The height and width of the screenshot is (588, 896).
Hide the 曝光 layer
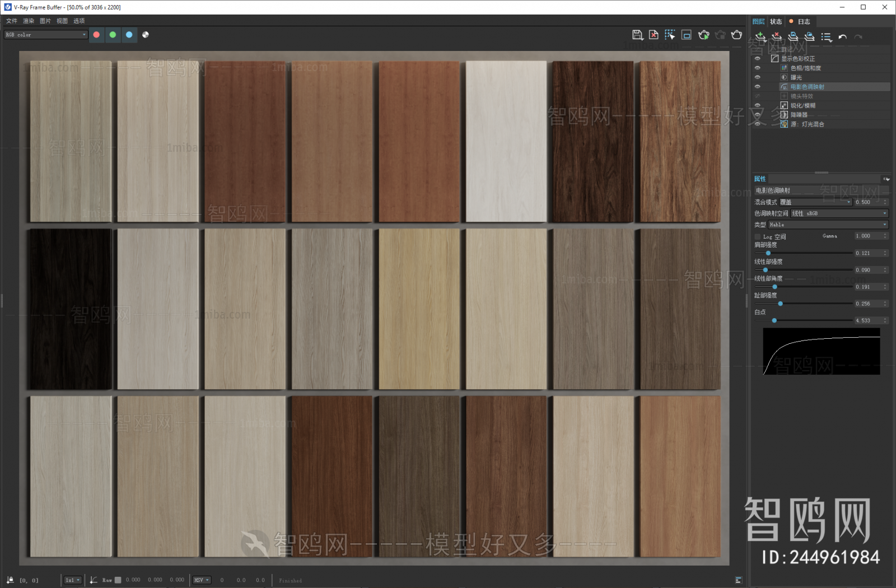pos(758,77)
